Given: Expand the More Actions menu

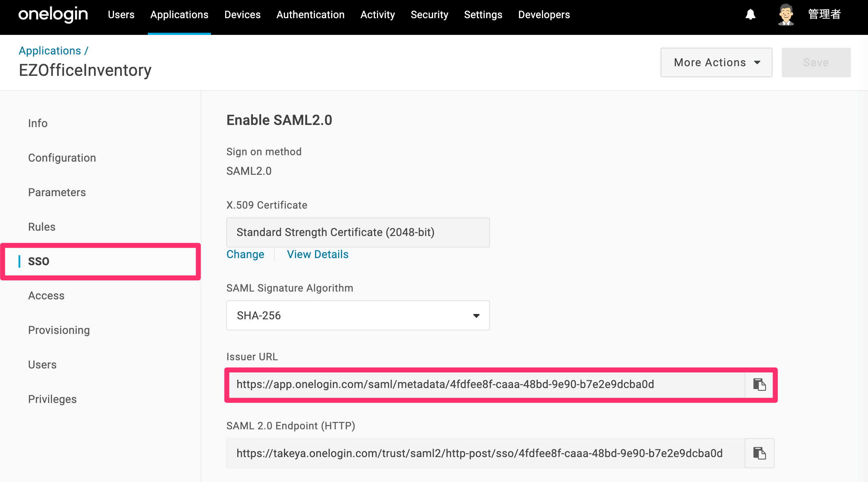Looking at the screenshot, I should click(x=716, y=63).
